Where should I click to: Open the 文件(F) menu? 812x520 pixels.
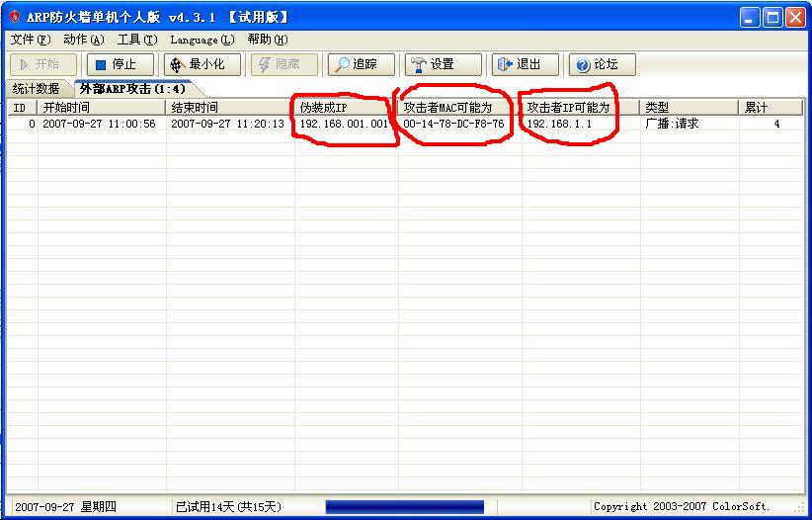coord(31,40)
